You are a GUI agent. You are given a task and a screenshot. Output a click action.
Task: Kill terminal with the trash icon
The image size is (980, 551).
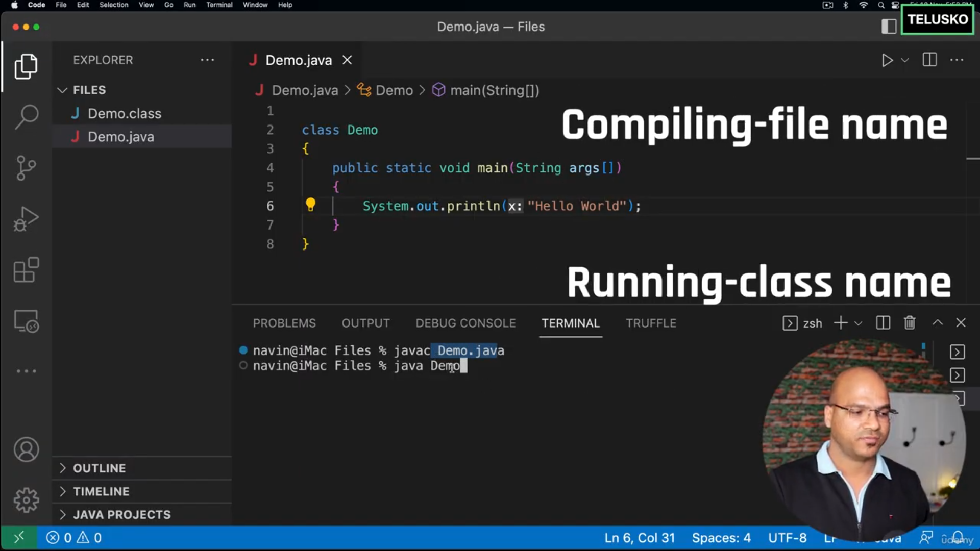[x=910, y=323]
